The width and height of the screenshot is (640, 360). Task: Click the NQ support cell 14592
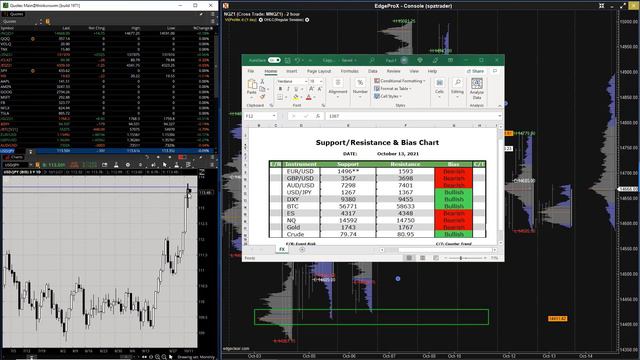(348, 220)
